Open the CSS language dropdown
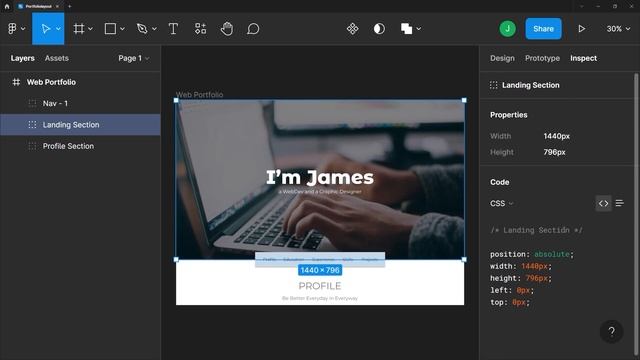The height and width of the screenshot is (360, 640). [x=502, y=203]
